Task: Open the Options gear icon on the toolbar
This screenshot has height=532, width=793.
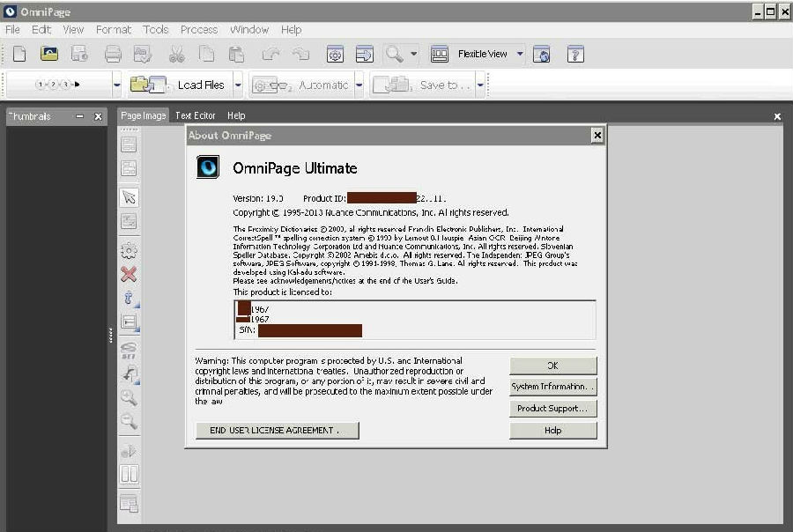Action: (x=335, y=54)
